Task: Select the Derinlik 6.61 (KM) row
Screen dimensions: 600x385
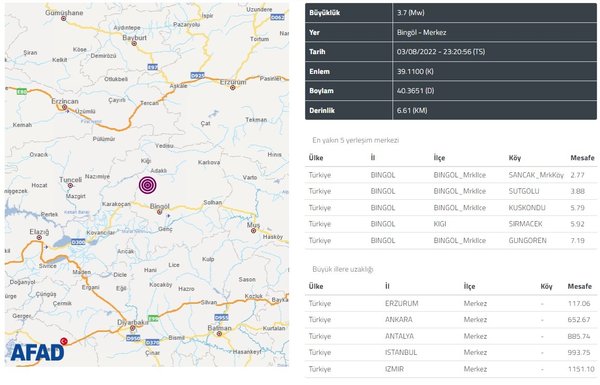Action: click(x=451, y=111)
